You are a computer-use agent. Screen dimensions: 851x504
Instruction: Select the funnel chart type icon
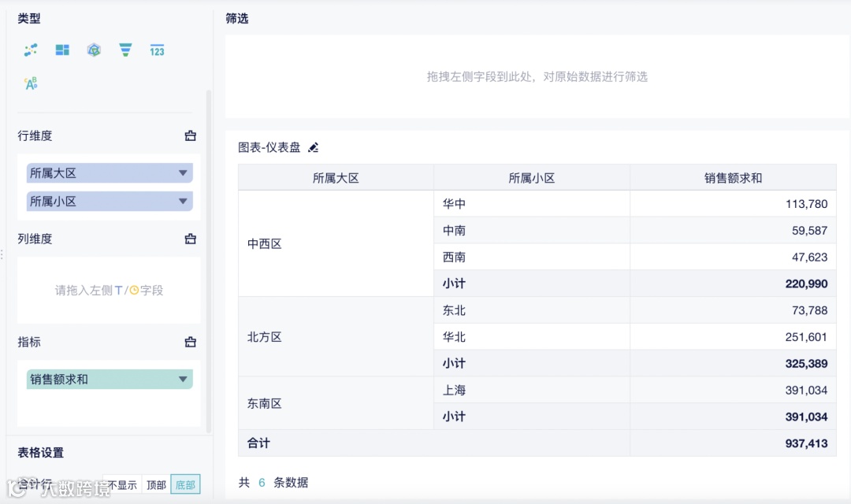125,50
